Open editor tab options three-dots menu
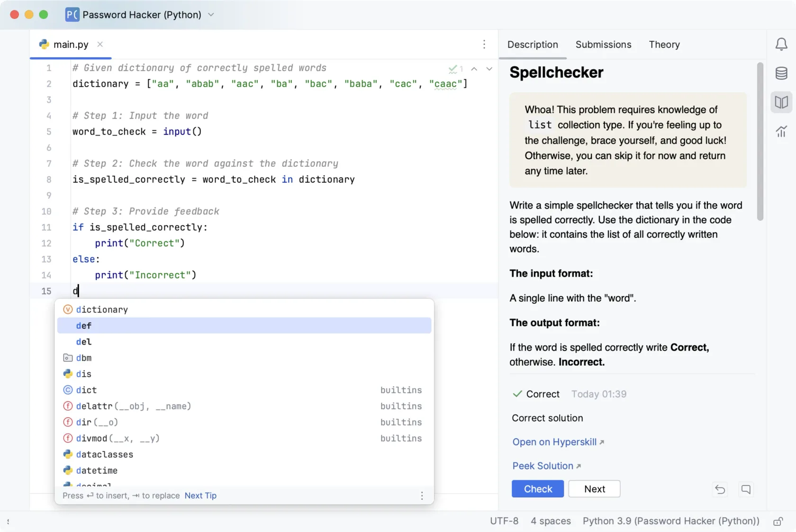 pyautogui.click(x=484, y=44)
